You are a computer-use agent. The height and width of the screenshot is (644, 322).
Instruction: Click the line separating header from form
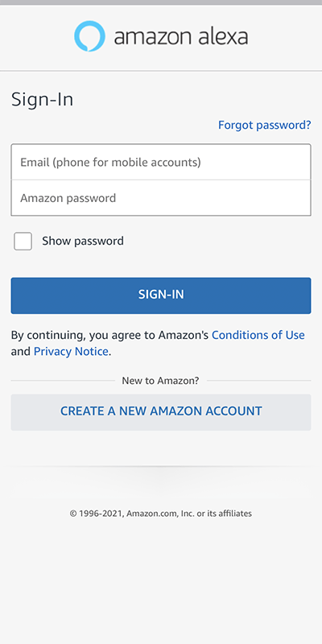click(161, 71)
